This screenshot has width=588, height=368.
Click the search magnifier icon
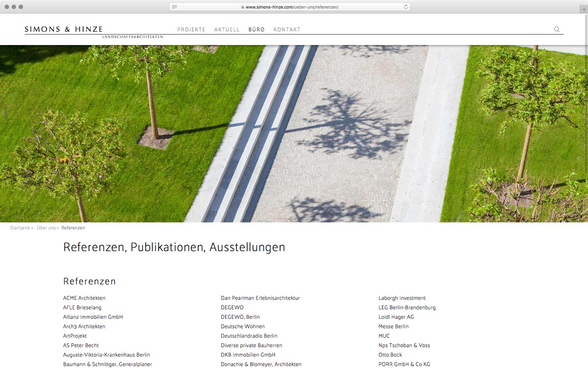556,29
